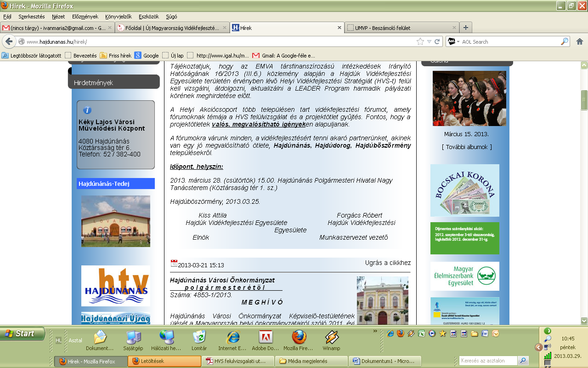Open the igal.hu bookmark
The height and width of the screenshot is (368, 588).
(218, 55)
